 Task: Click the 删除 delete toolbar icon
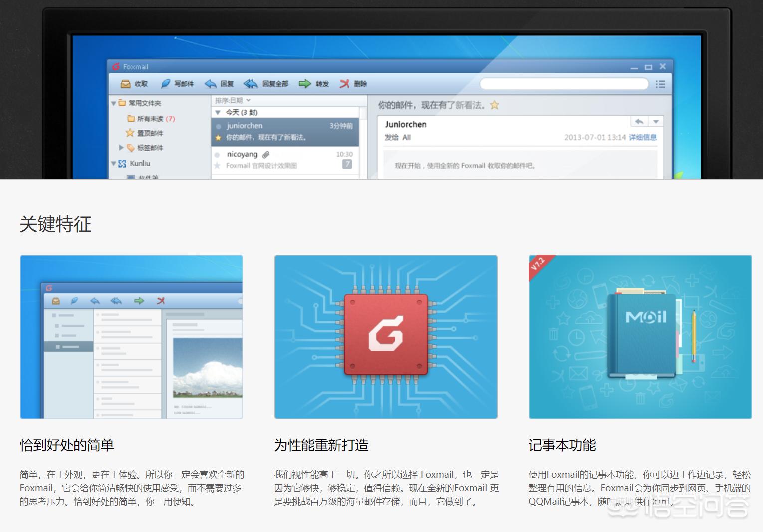[344, 84]
